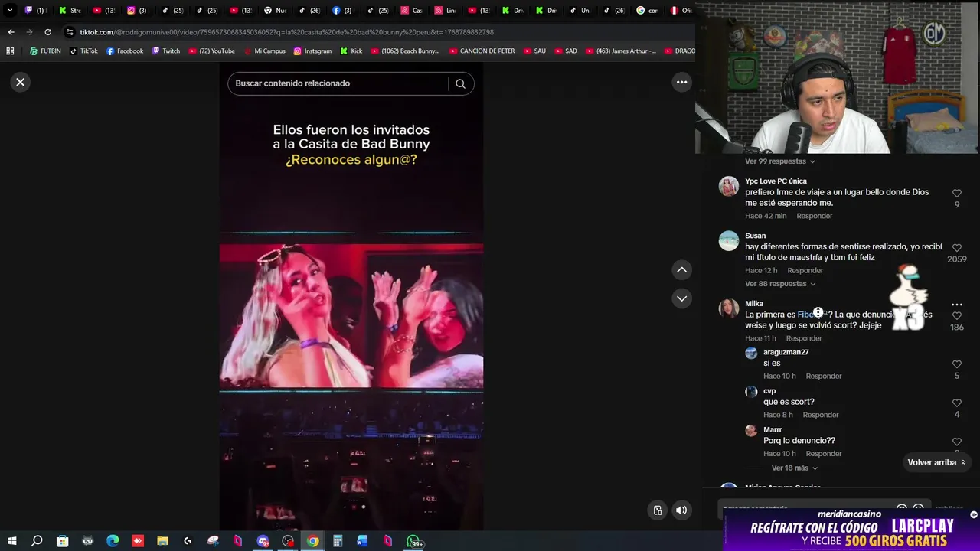Open 'CANCION DE PETER' bookmark

(x=482, y=51)
